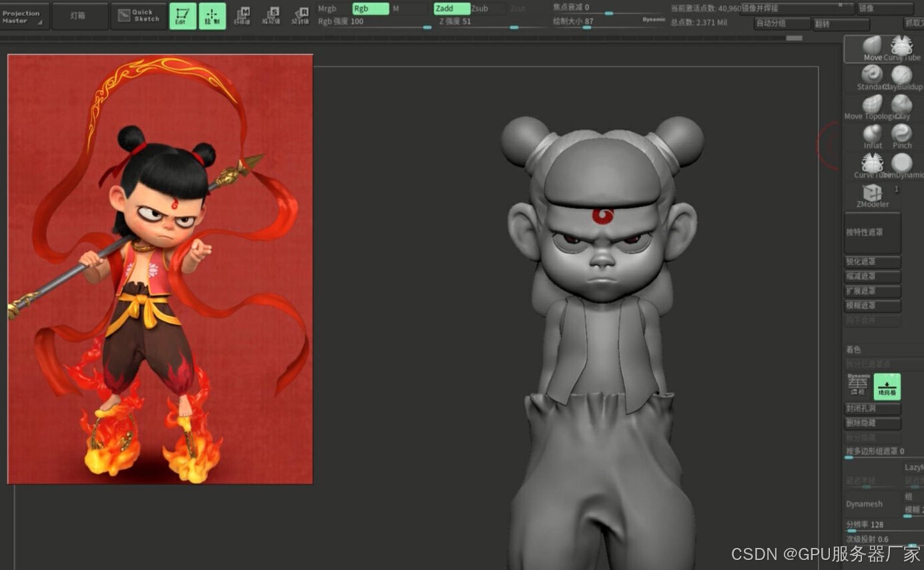Toggle Dynamic draw size
This screenshot has height=570, width=924.
pyautogui.click(x=654, y=20)
